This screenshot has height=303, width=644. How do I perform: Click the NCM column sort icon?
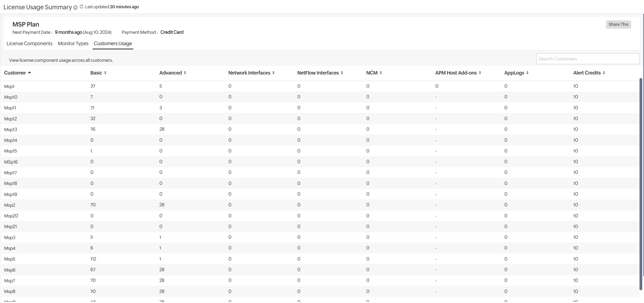[x=381, y=73]
